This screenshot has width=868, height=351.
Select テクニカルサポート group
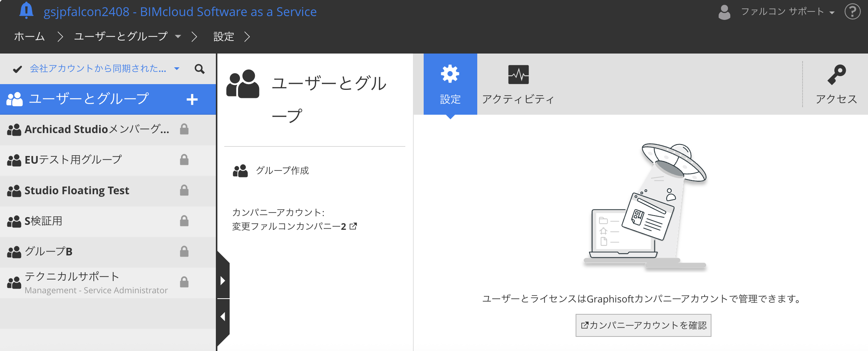(x=108, y=283)
